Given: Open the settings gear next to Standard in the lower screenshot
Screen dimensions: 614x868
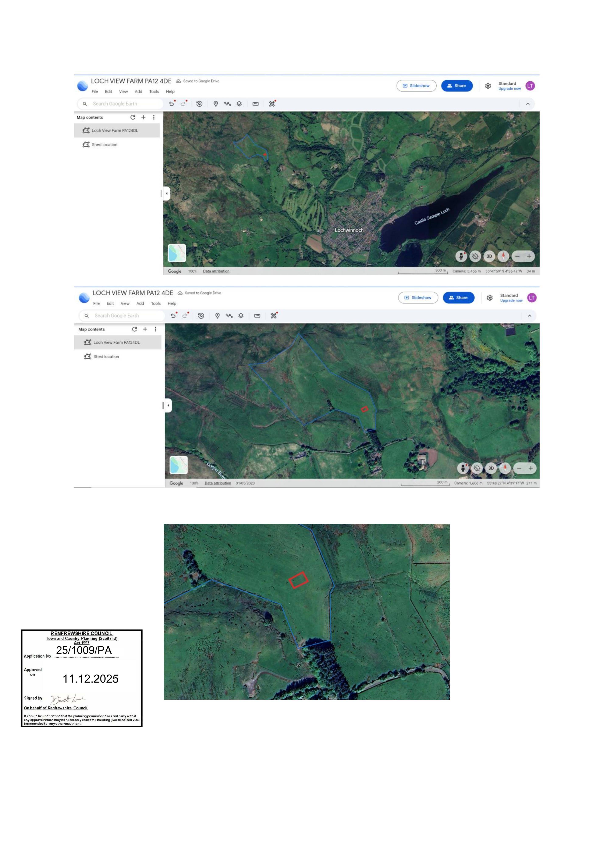Looking at the screenshot, I should (x=490, y=298).
